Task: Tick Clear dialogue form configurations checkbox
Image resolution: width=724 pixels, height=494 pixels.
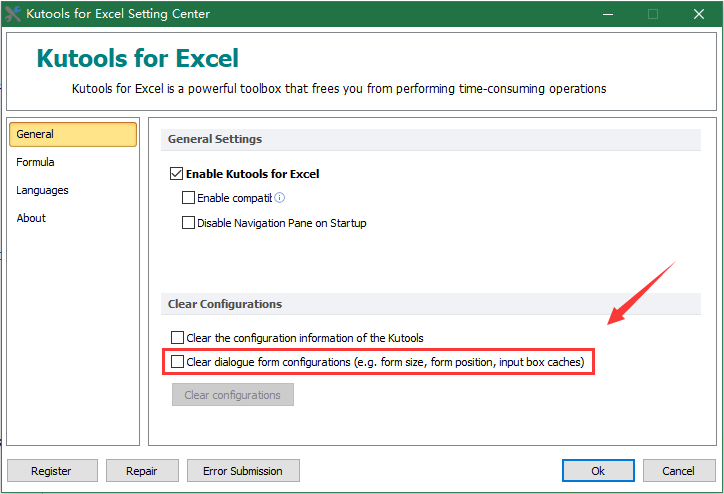Action: pos(178,361)
